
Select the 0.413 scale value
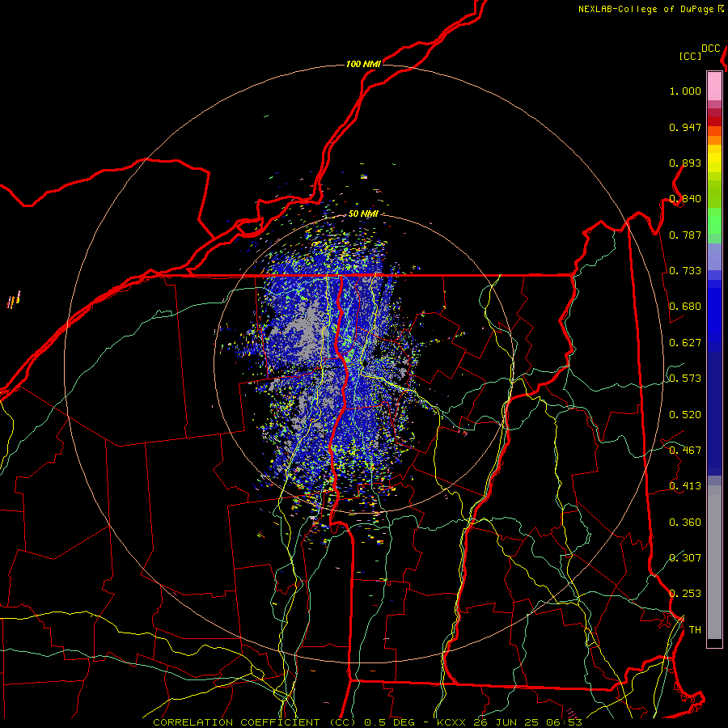685,486
